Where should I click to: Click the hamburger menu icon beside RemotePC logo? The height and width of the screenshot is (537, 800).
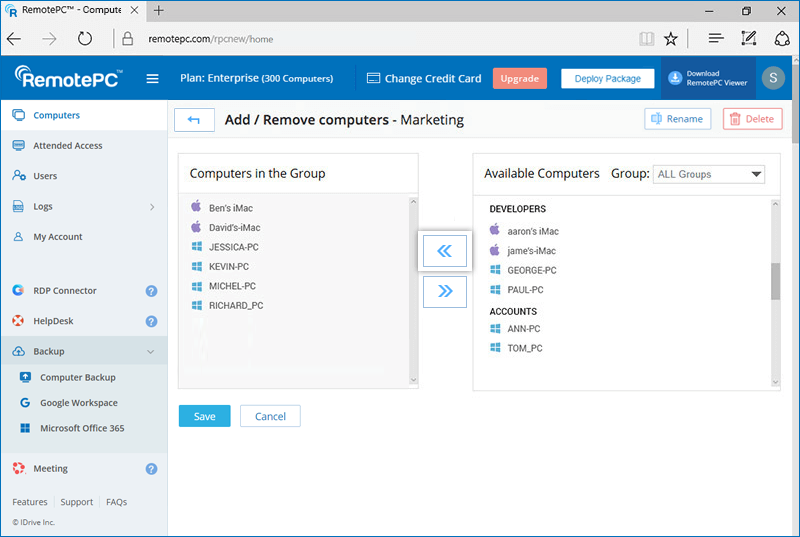[x=153, y=79]
